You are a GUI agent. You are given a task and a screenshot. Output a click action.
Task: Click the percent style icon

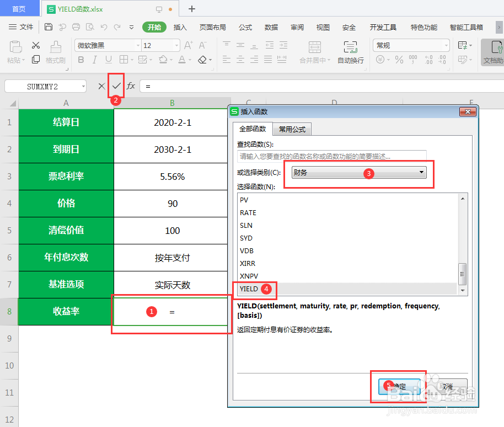tap(399, 60)
